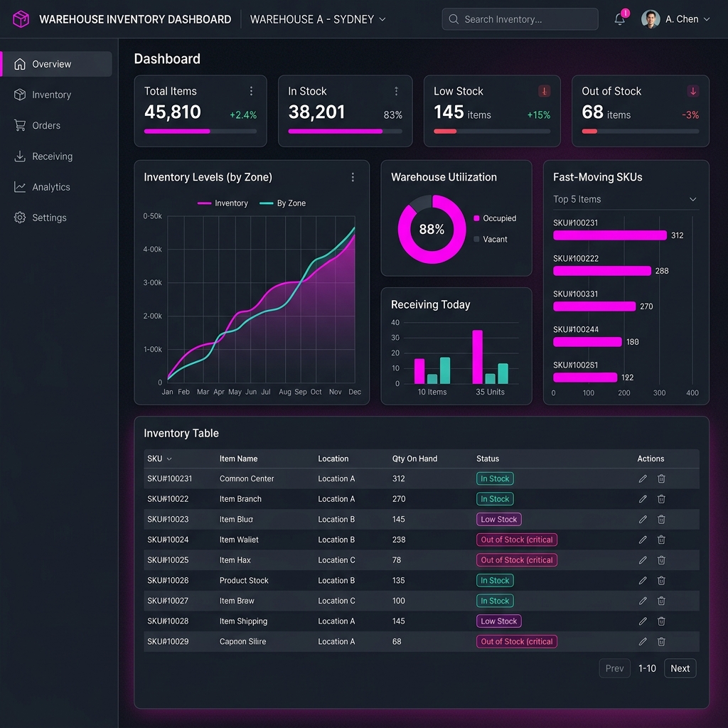Click Out of Stock down-arrow icon

click(692, 91)
